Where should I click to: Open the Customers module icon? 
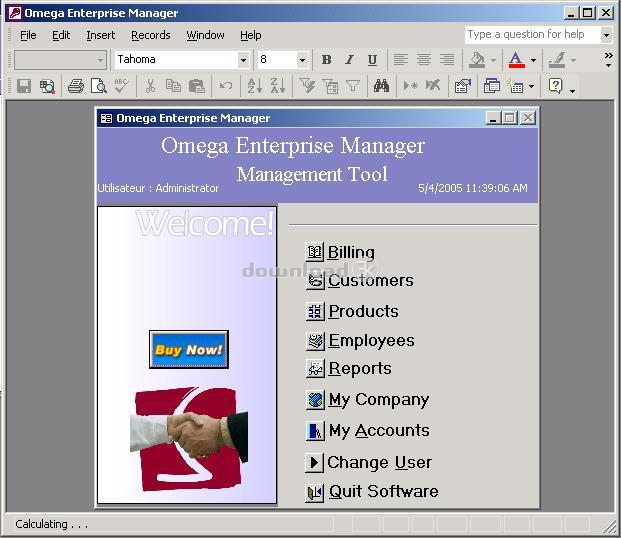[x=315, y=280]
